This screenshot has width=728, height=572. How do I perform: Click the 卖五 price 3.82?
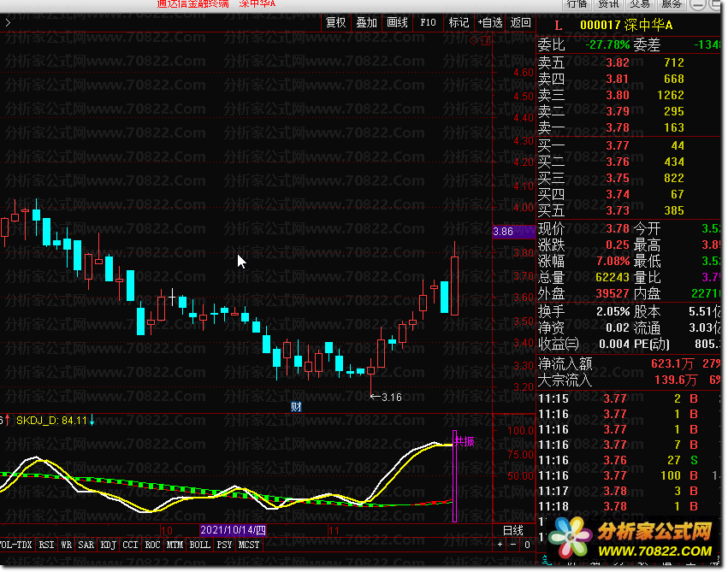[618, 62]
